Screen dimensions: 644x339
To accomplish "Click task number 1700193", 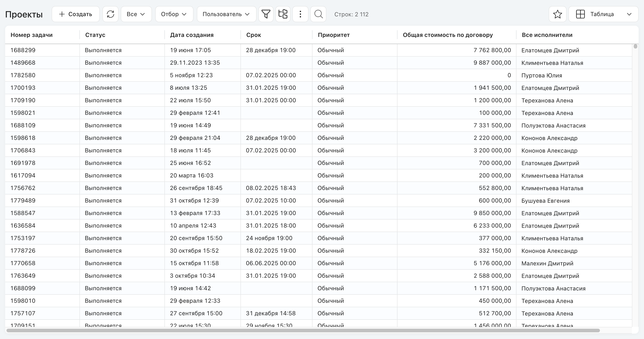I will (23, 88).
